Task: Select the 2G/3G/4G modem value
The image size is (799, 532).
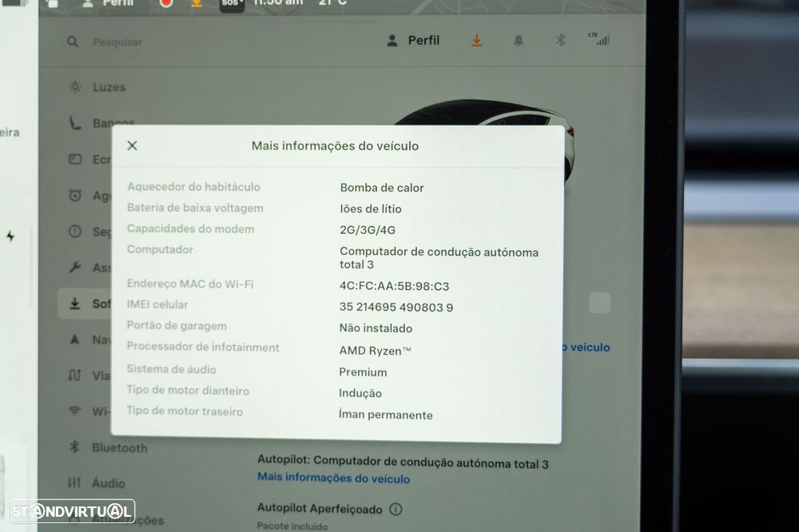Action: 368,230
